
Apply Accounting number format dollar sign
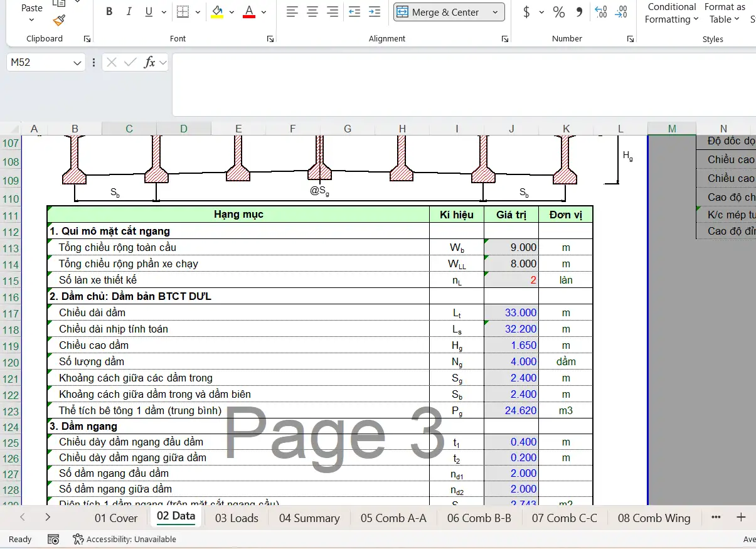point(526,12)
